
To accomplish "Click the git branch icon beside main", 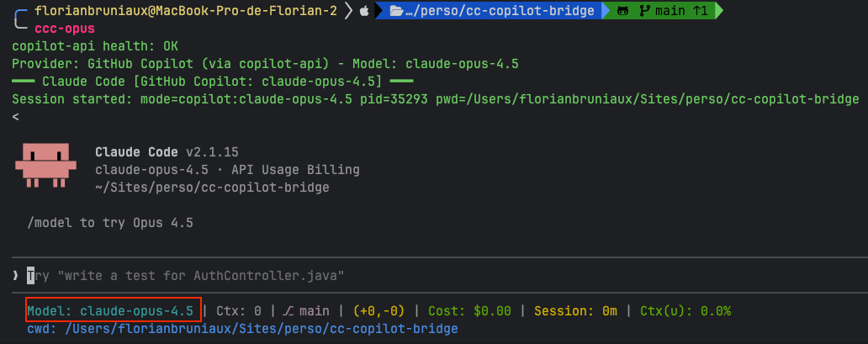I will [x=644, y=11].
